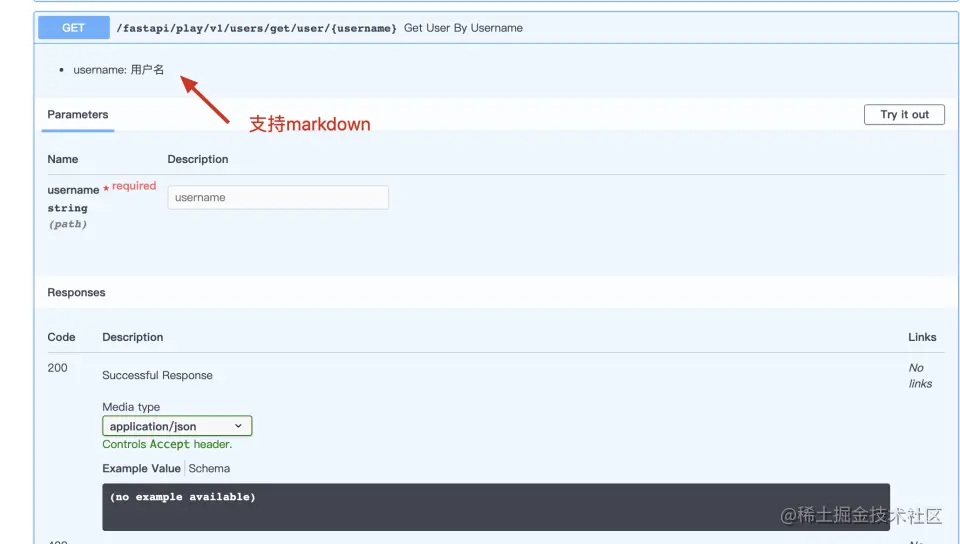Click the Responses table Description column header

[x=133, y=337]
